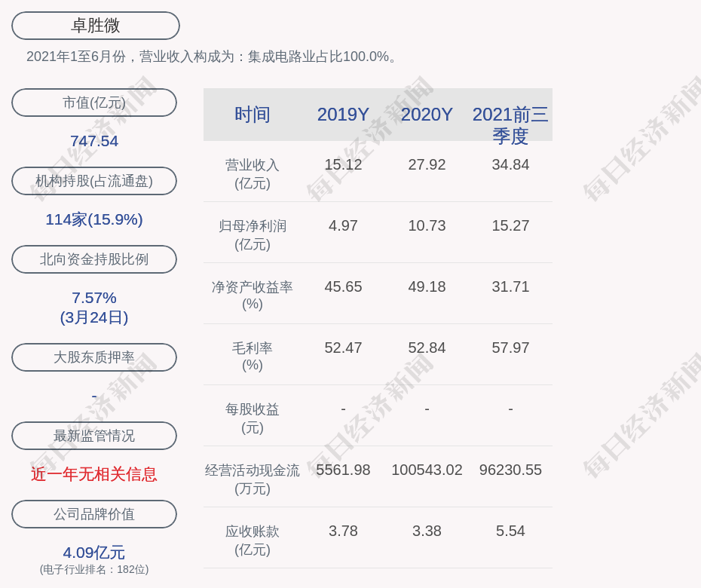Viewport: 701px width, 588px height.
Task: Click the 卓胜微 company name pill
Action: pos(96,26)
